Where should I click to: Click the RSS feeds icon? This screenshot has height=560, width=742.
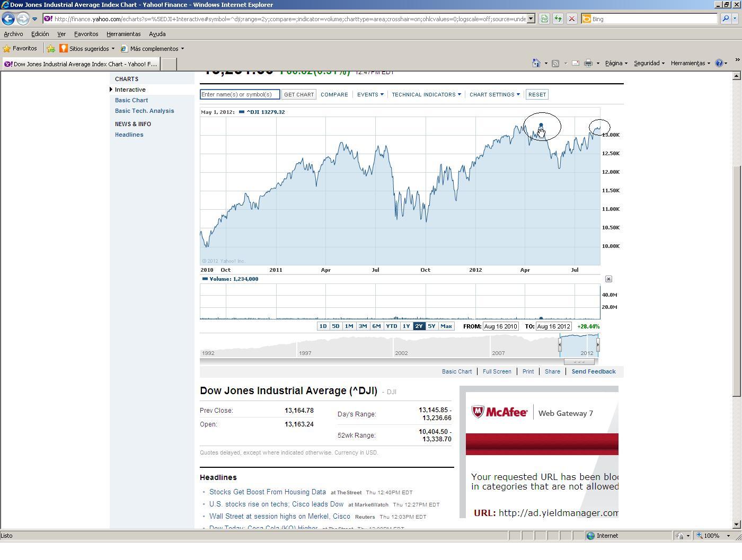point(555,63)
